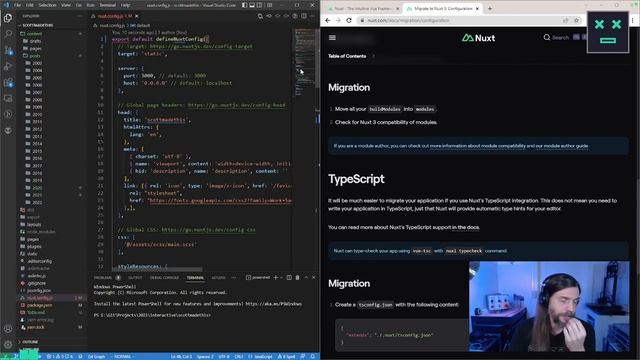
Task: Click Spaces indentation setting in status bar
Action: coord(205,356)
